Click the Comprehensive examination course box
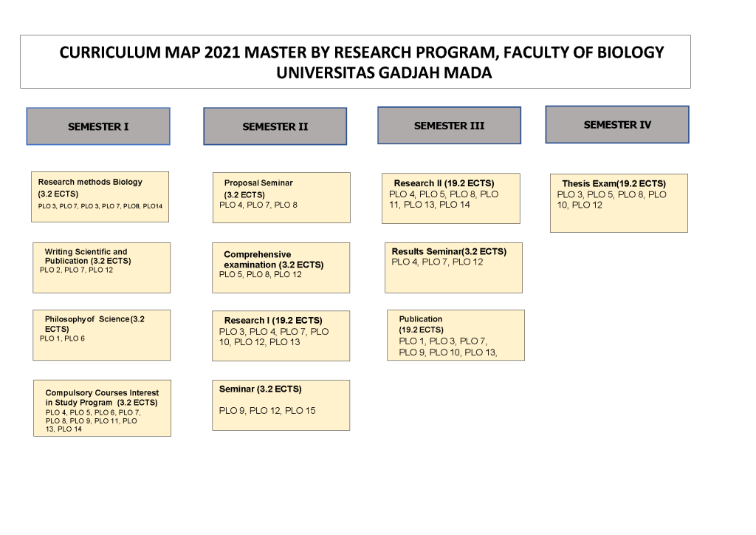Screen dimensions: 756x535 (281, 267)
